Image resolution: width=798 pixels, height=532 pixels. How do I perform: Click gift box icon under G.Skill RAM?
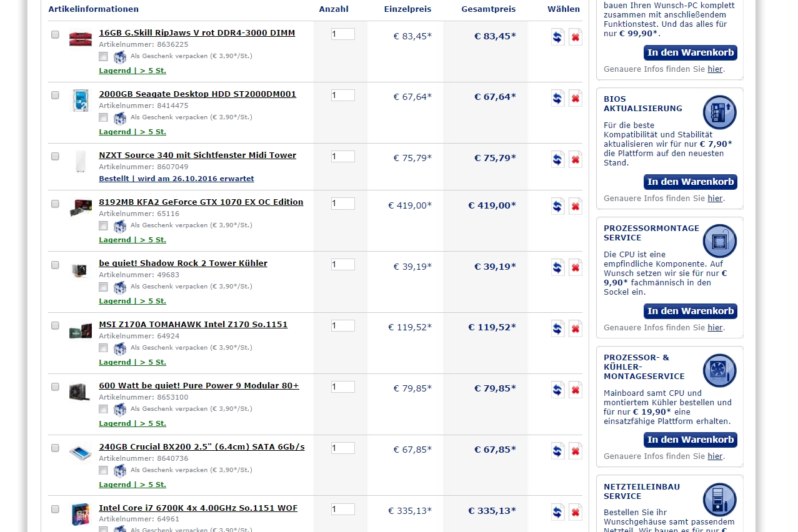coord(120,57)
